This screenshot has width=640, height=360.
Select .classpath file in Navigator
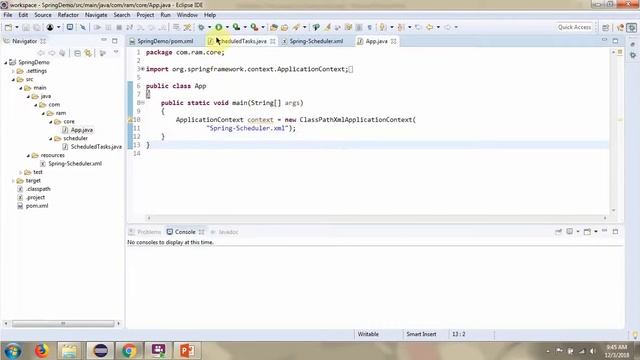pos(38,189)
